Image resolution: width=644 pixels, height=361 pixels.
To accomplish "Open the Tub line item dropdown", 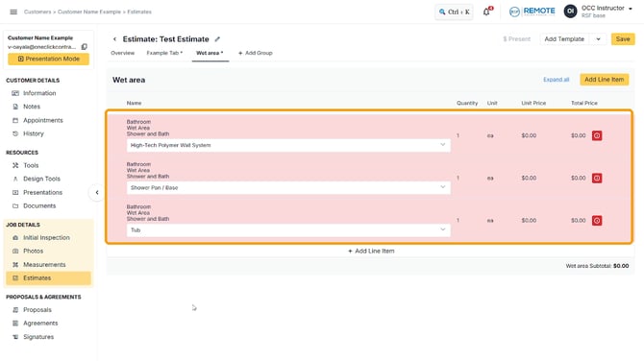I will tap(288, 230).
